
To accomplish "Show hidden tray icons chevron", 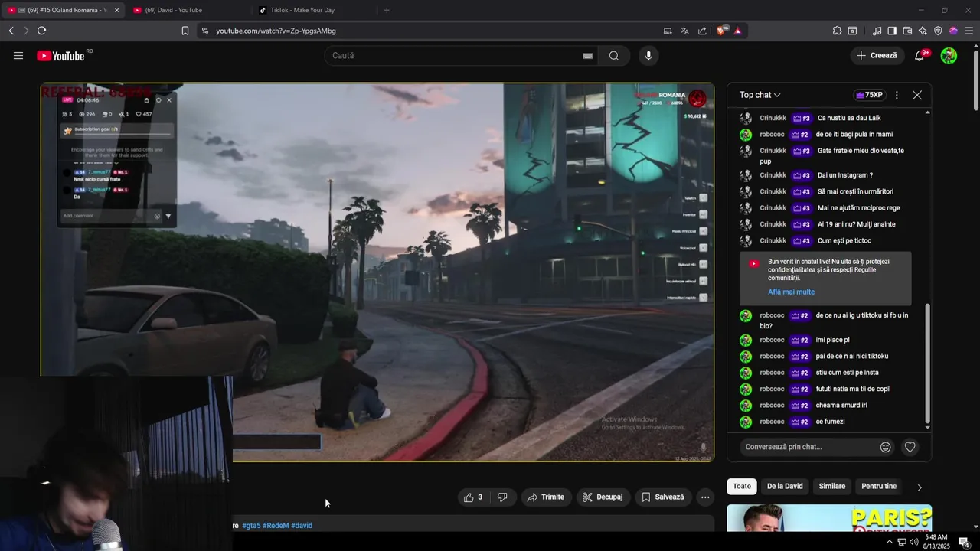I will point(889,542).
